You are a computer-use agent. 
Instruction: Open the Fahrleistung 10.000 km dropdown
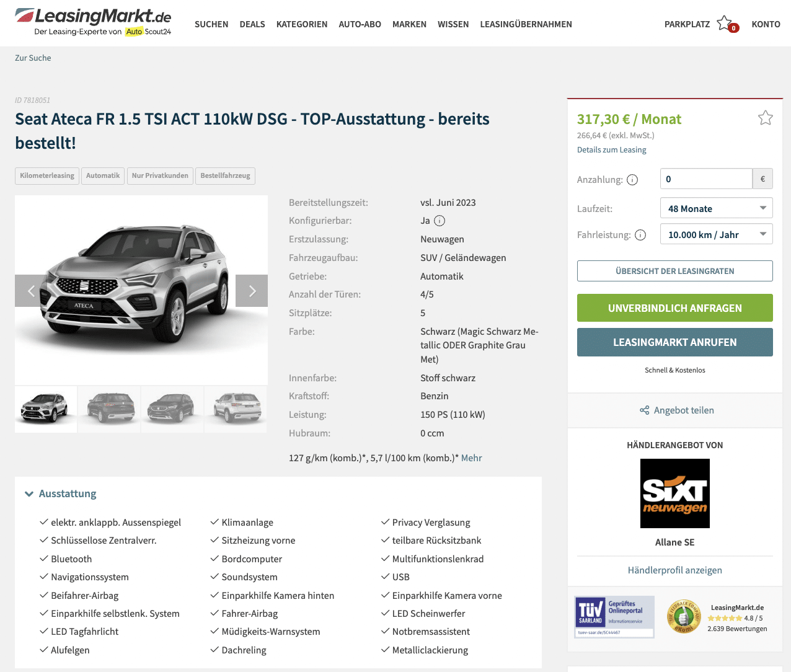(x=717, y=234)
